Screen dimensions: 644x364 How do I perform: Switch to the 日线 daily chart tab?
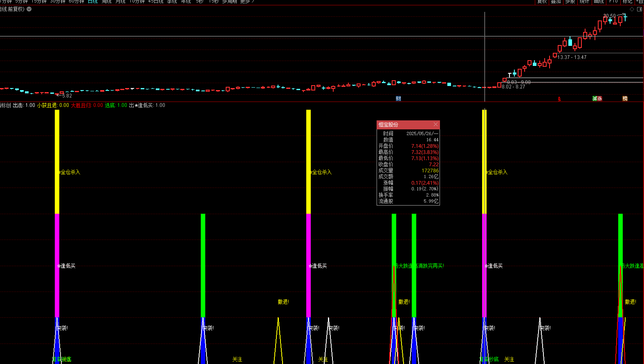pos(93,2)
